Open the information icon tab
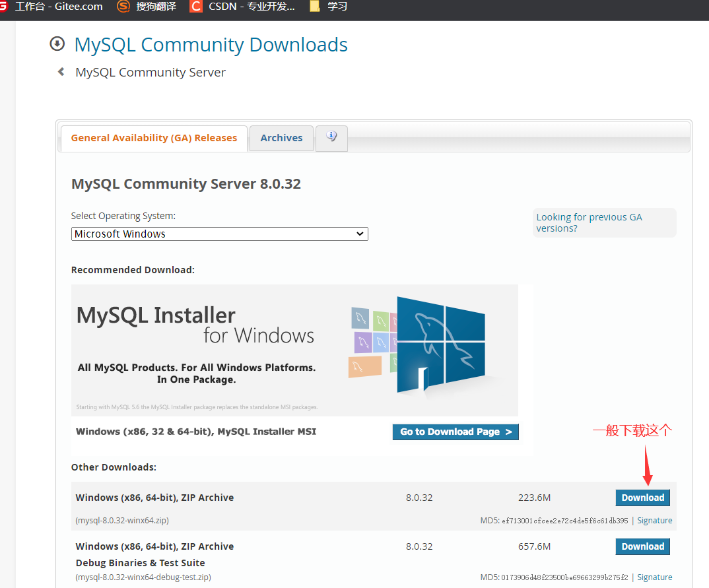Screen dimensions: 709x588 (331, 138)
